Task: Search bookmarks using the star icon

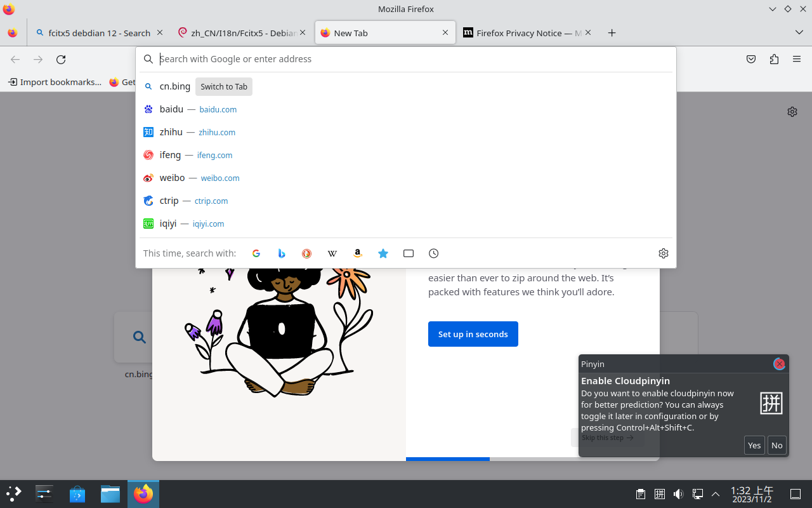Action: coord(383,253)
